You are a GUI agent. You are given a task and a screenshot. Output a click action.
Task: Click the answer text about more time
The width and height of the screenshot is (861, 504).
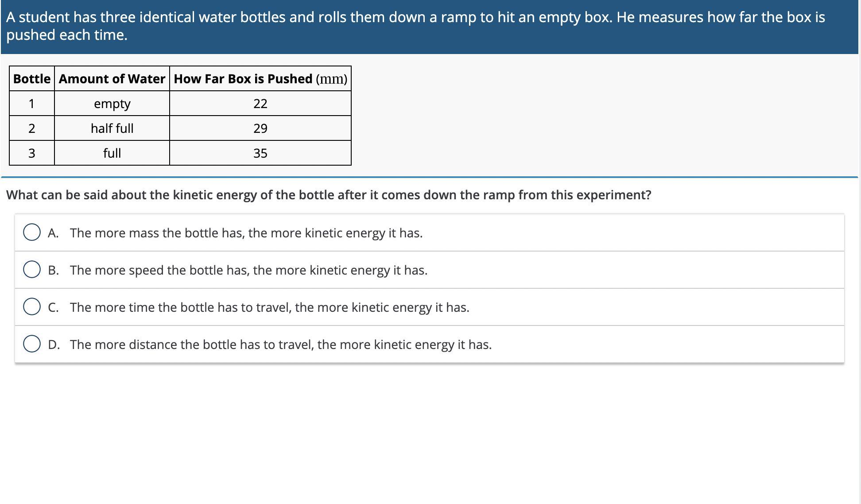tap(269, 307)
